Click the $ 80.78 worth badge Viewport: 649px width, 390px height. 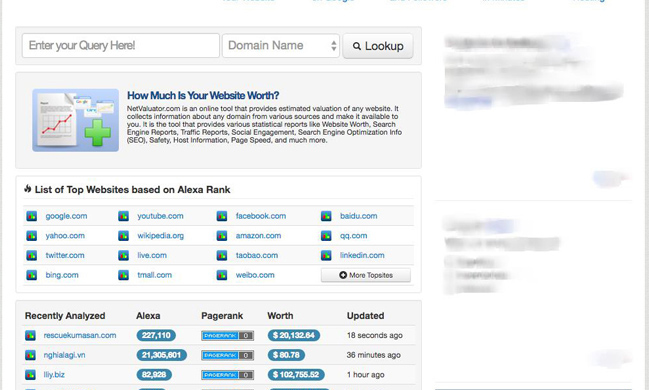point(286,355)
